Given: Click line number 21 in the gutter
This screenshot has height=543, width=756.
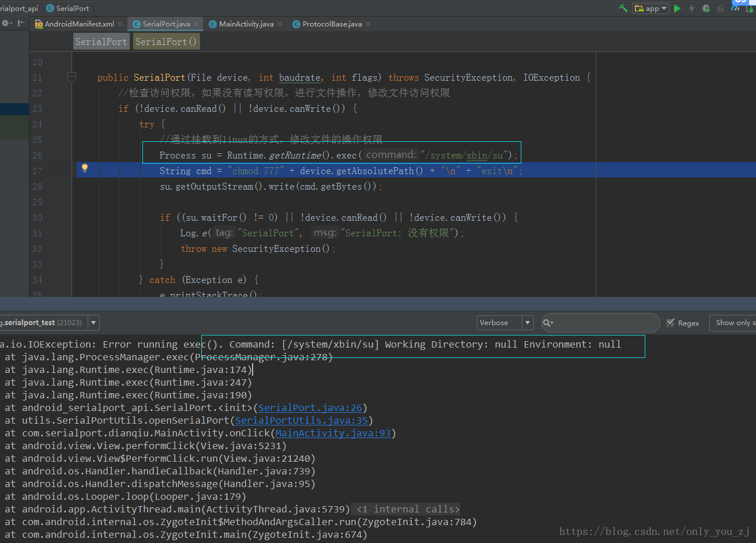Looking at the screenshot, I should pyautogui.click(x=37, y=77).
